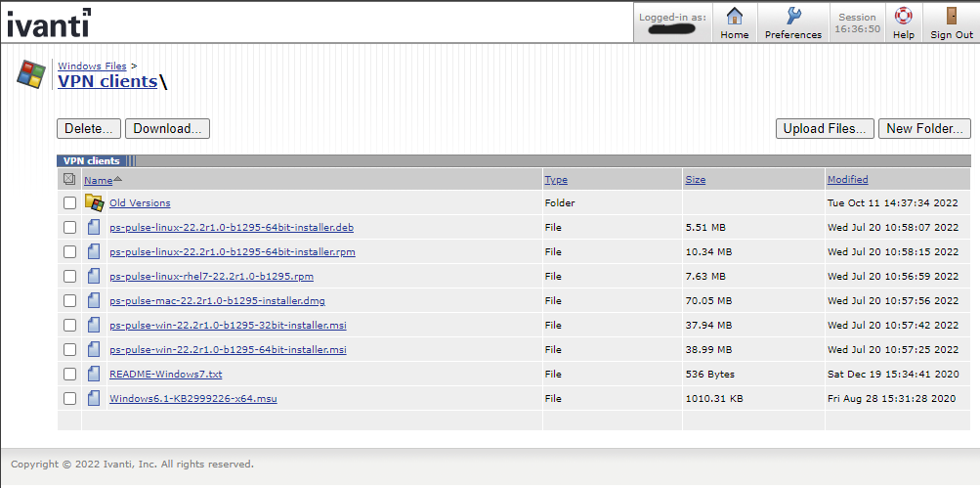Click the Download... button
The height and width of the screenshot is (488, 980).
click(x=167, y=128)
